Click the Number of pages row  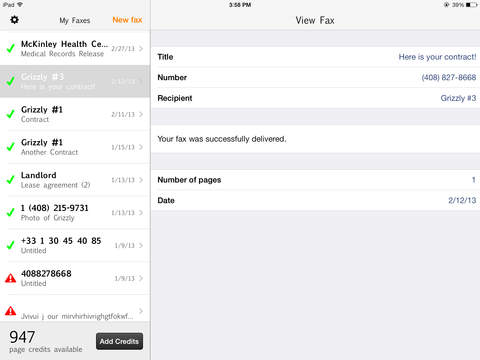tap(316, 180)
